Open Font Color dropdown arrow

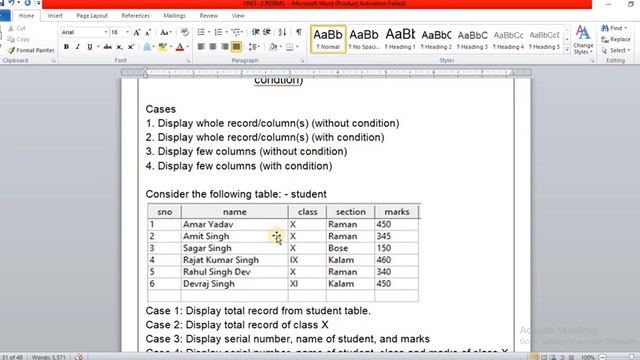point(187,47)
